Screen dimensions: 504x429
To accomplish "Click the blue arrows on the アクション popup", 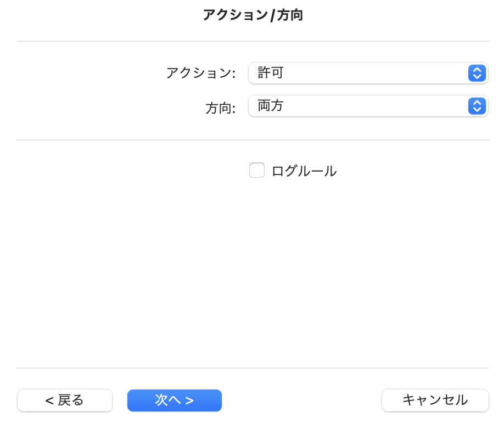I will pyautogui.click(x=477, y=73).
